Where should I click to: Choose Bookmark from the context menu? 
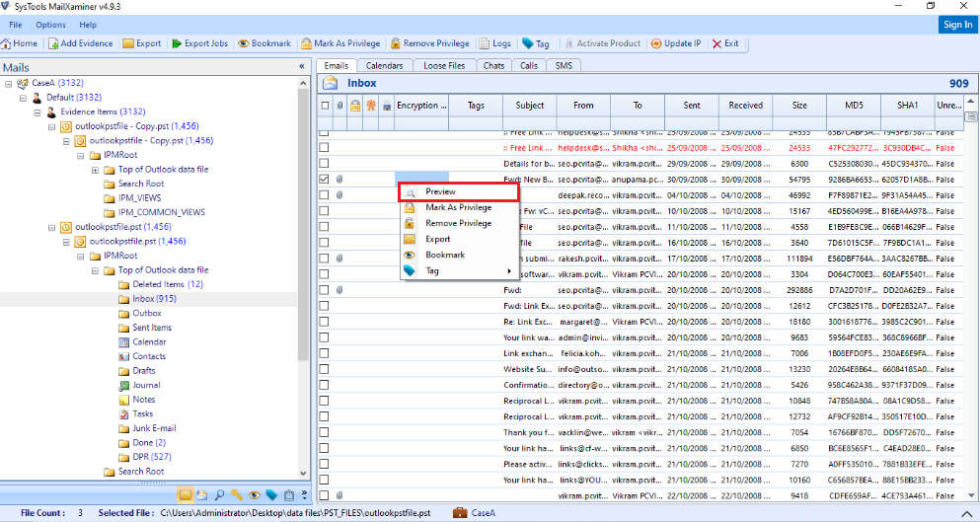(x=459, y=255)
